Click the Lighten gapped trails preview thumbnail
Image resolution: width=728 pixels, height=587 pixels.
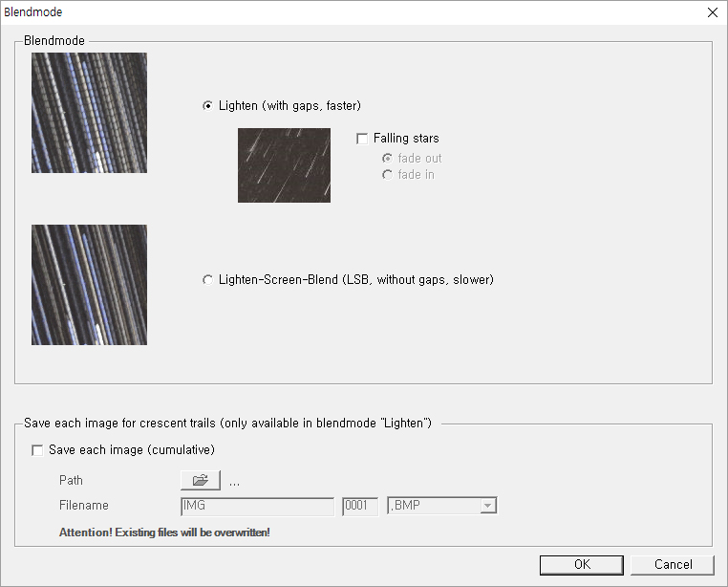[89, 113]
